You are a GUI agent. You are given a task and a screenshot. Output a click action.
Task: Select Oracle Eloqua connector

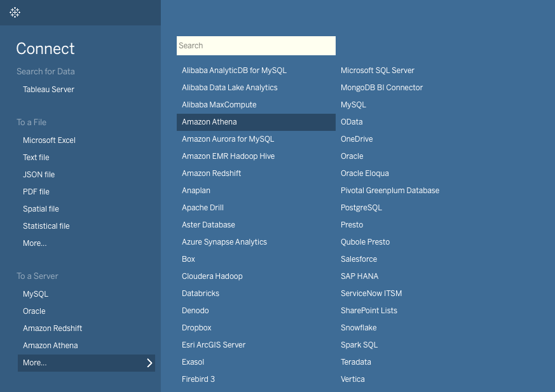tap(365, 173)
